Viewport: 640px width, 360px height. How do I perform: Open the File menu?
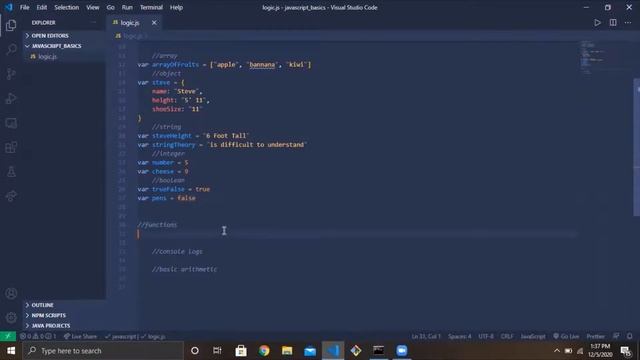24,7
